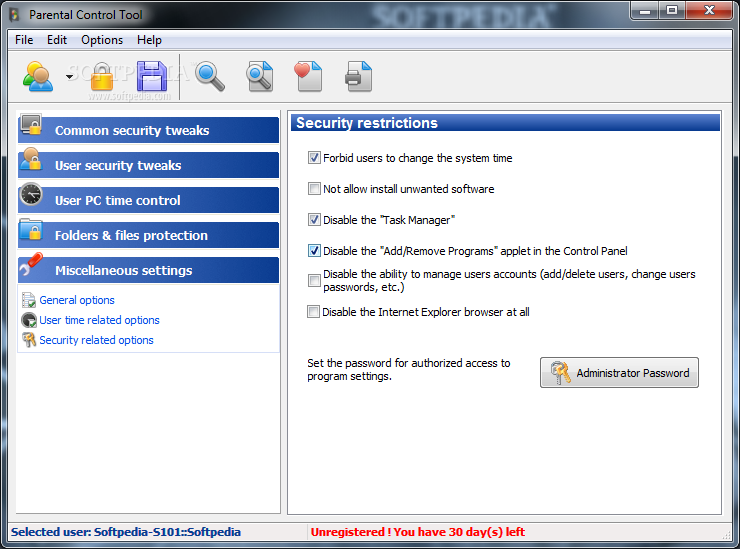Open Security related options link
Viewport: 740px width, 549px height.
pos(96,340)
